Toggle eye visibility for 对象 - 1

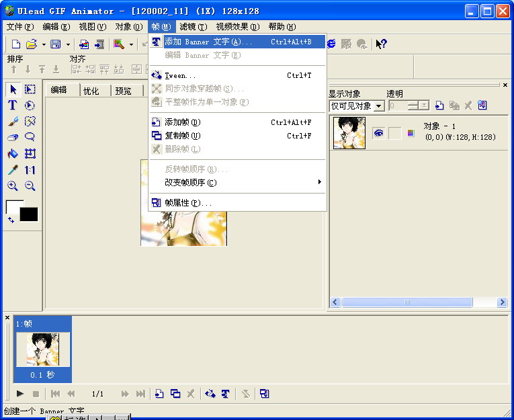379,133
